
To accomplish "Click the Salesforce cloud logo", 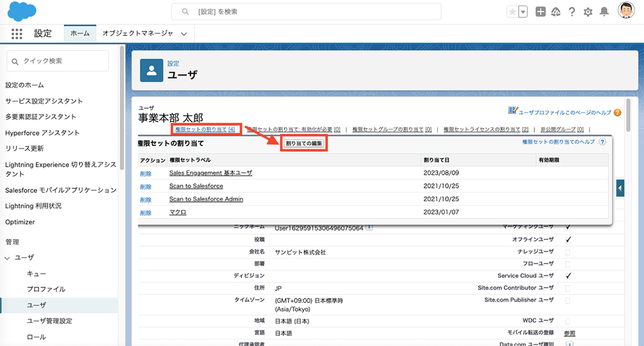I will click(22, 11).
